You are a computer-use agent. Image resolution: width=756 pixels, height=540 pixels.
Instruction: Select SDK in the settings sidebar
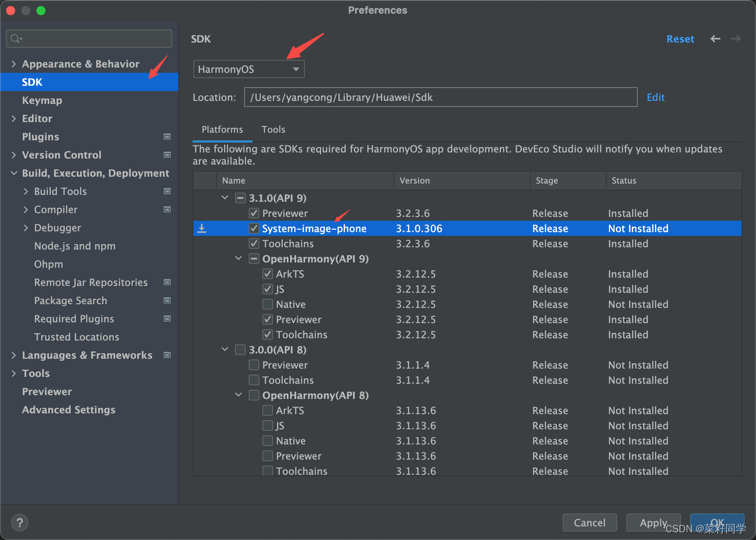tap(89, 82)
